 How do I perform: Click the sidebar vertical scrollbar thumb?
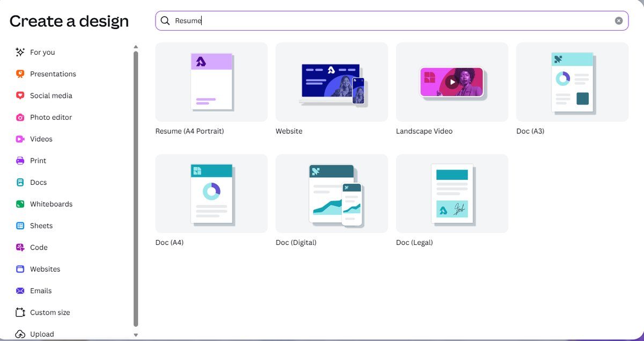point(136,188)
